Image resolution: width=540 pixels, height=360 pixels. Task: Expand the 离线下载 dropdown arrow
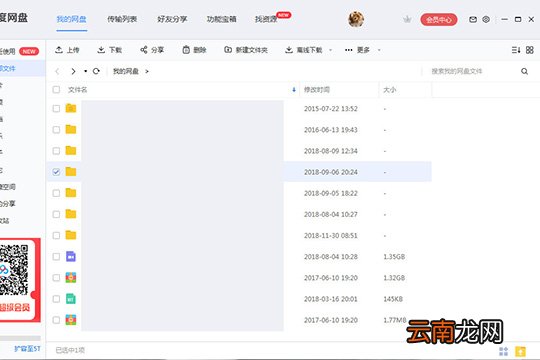[x=331, y=50]
